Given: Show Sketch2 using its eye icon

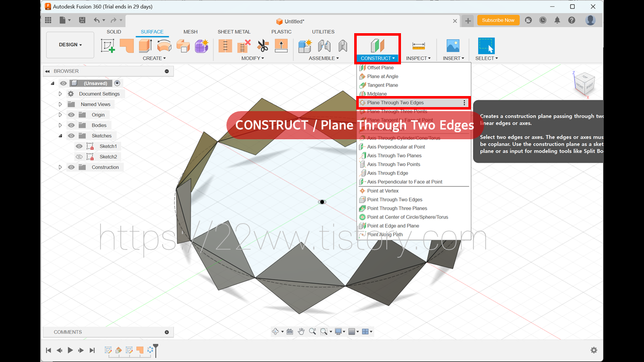Looking at the screenshot, I should [79, 157].
